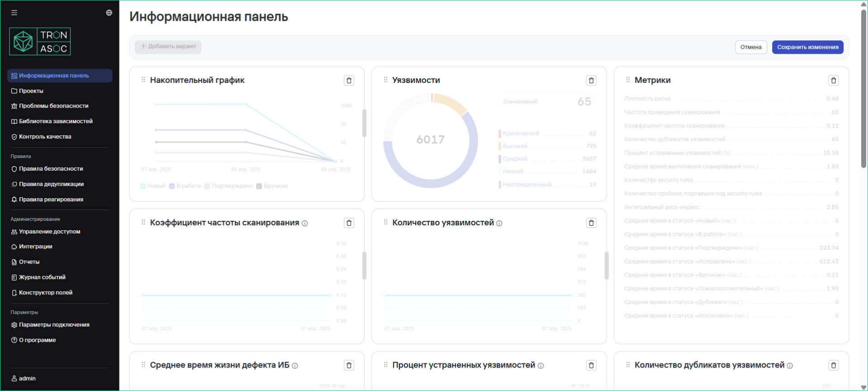
Task: Uncheck the Вручную legend checkbox
Action: click(x=259, y=186)
